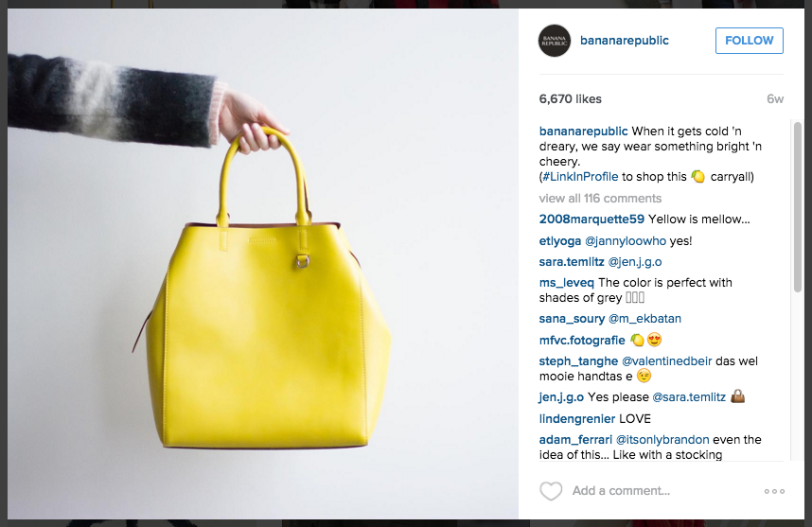Click the @m_ekbatan mention
The height and width of the screenshot is (527, 812).
[x=644, y=318]
